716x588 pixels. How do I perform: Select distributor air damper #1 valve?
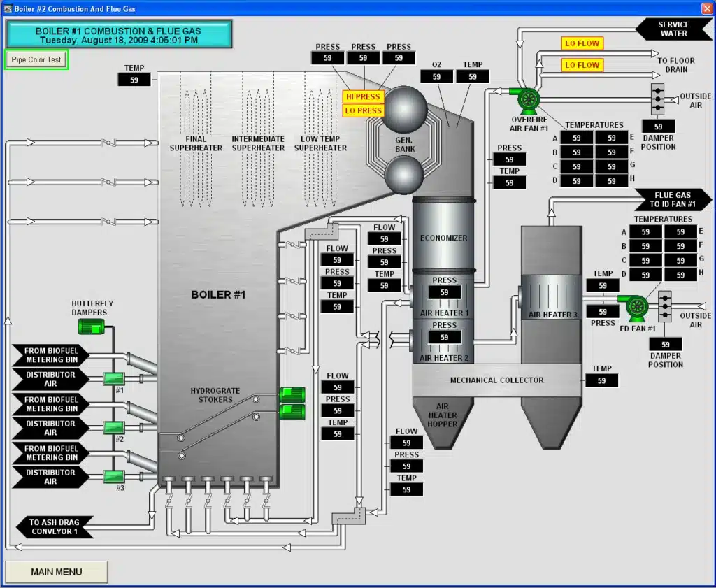[113, 379]
